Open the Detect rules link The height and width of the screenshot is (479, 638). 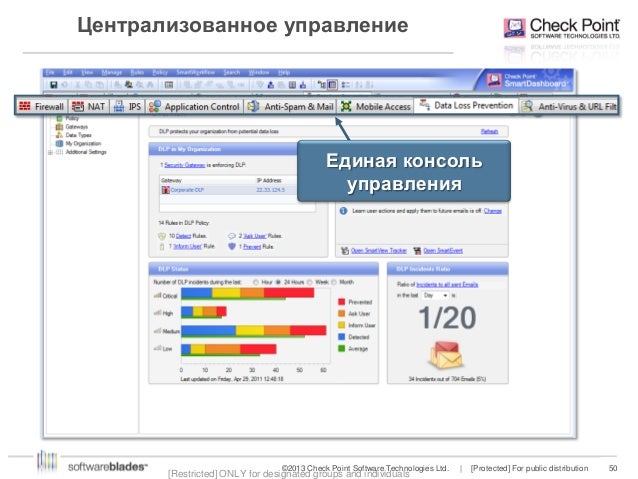point(184,236)
